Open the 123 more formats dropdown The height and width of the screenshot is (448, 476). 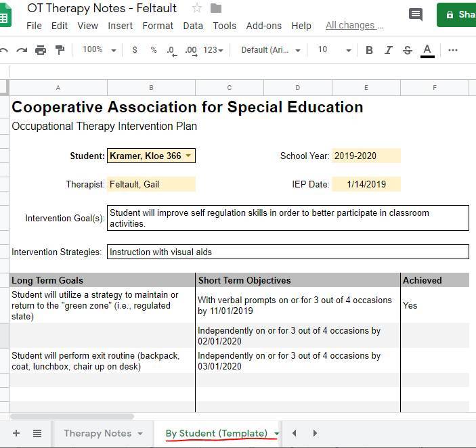213,50
